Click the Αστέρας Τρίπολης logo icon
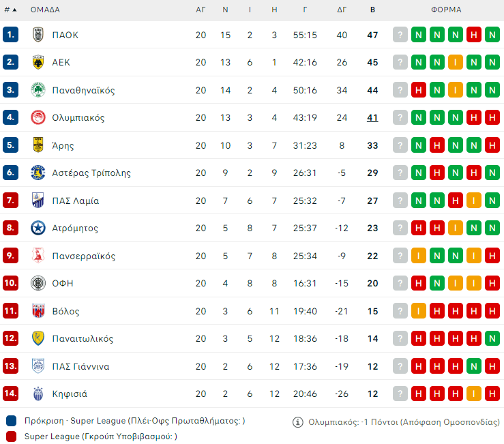The width and height of the screenshot is (504, 444). (x=38, y=173)
